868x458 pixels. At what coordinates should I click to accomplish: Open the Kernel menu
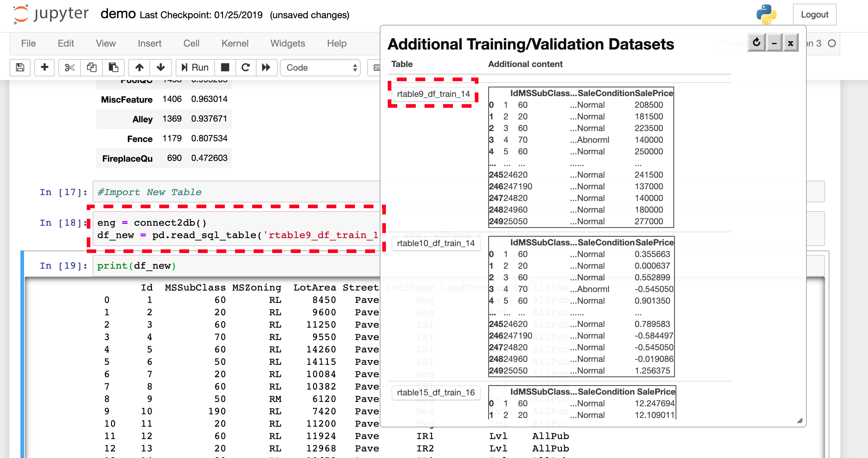point(235,44)
